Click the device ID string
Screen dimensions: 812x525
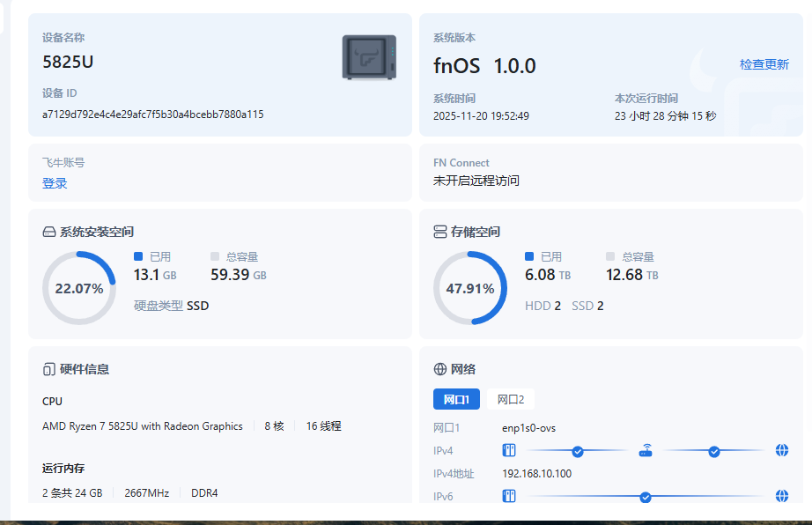(x=152, y=115)
